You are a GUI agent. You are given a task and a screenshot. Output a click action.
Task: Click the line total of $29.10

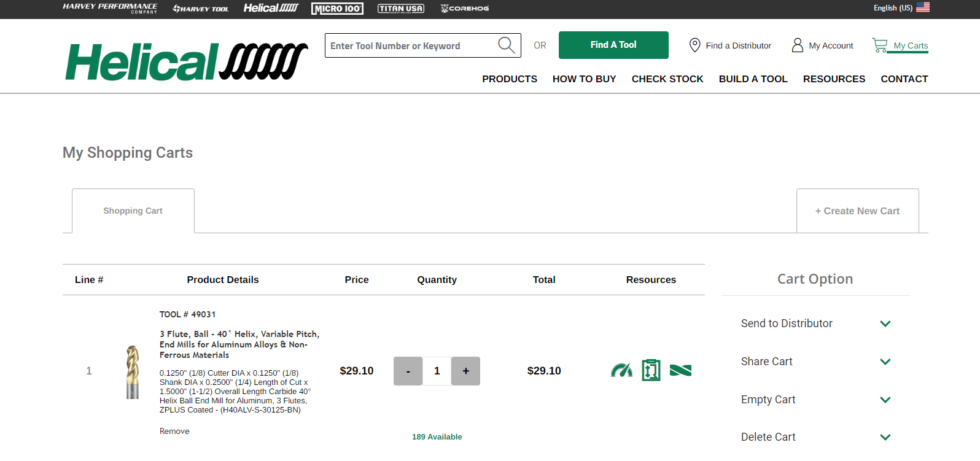coord(544,371)
